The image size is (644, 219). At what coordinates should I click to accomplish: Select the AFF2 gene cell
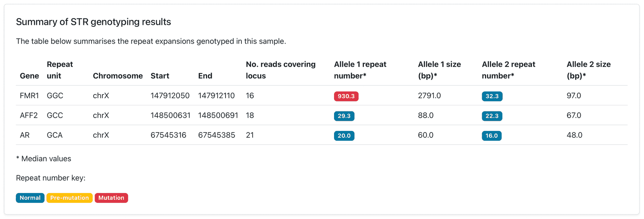pos(29,115)
